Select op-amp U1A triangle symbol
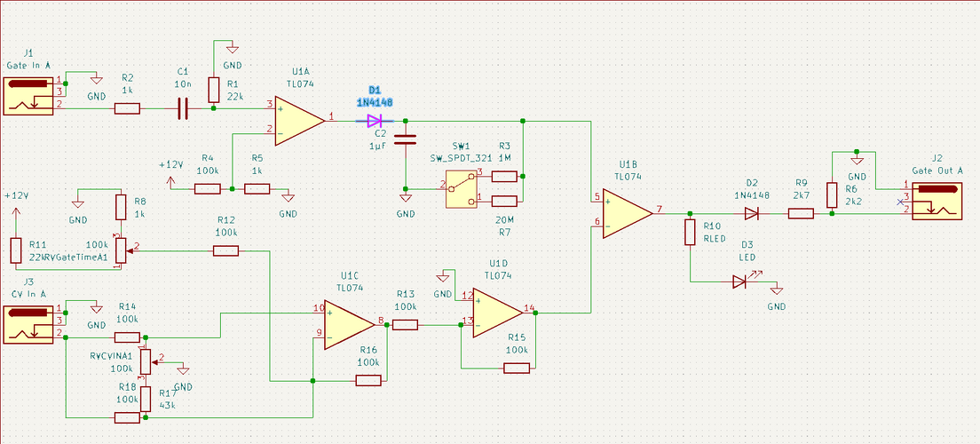The height and width of the screenshot is (444, 980). point(299,121)
